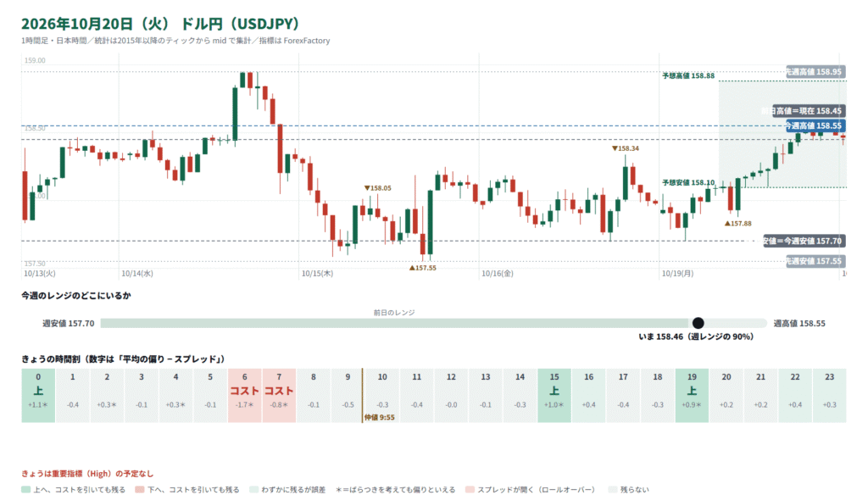Screen dimensions: 868x495
Task: Click the ▲157.55 low marker
Action: tap(422, 268)
